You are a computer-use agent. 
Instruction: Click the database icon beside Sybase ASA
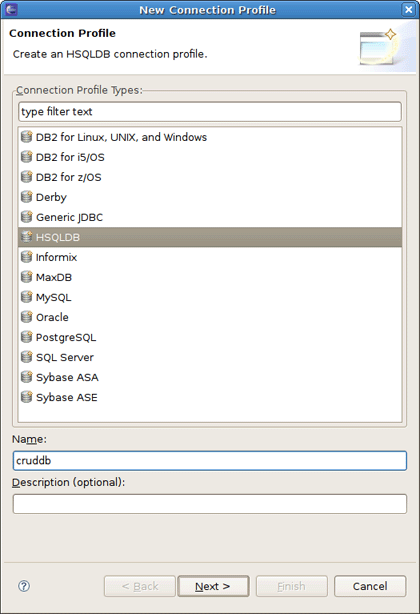point(26,377)
